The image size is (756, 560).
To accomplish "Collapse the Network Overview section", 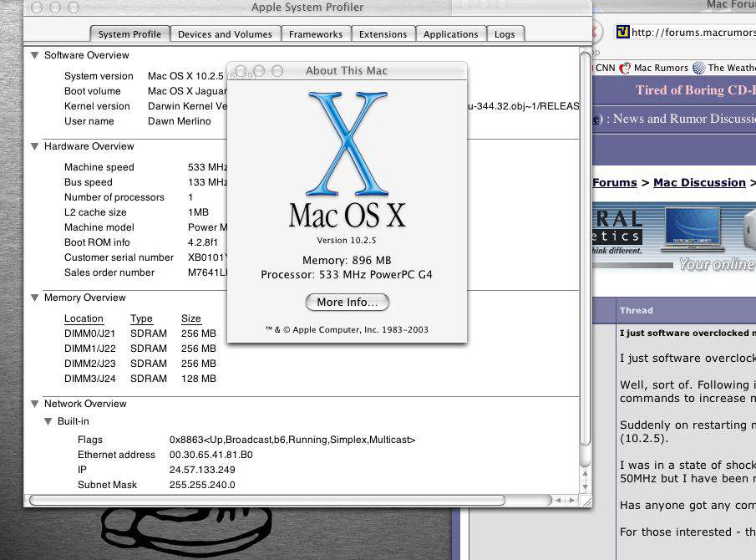I will pyautogui.click(x=35, y=405).
